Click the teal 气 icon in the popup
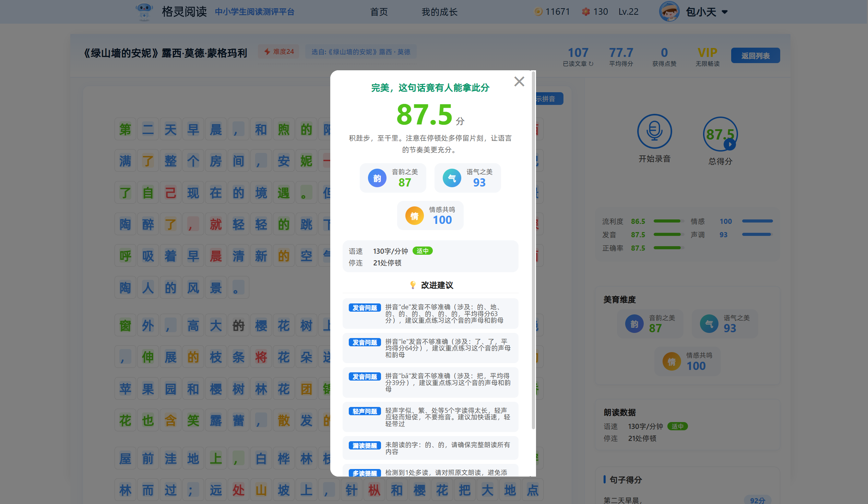 click(452, 178)
